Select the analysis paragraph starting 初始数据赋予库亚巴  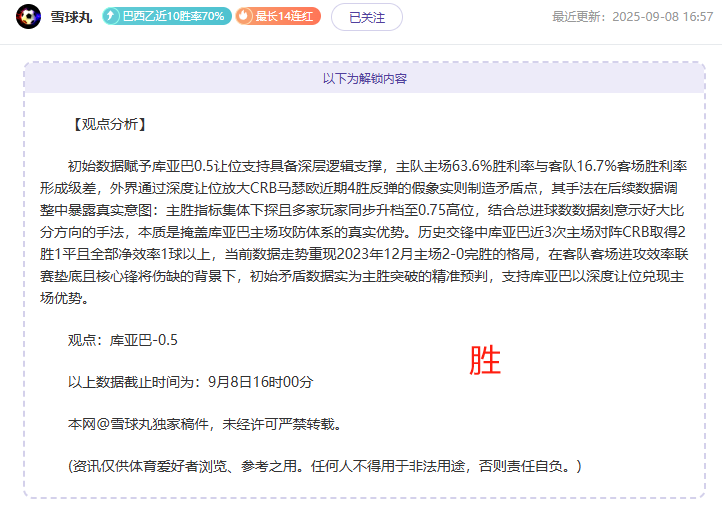pos(364,232)
